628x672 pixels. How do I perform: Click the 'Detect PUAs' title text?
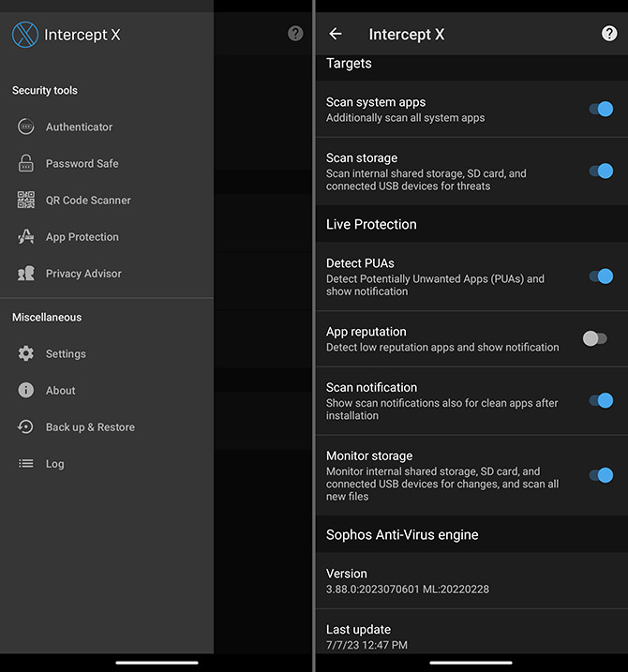coord(360,263)
